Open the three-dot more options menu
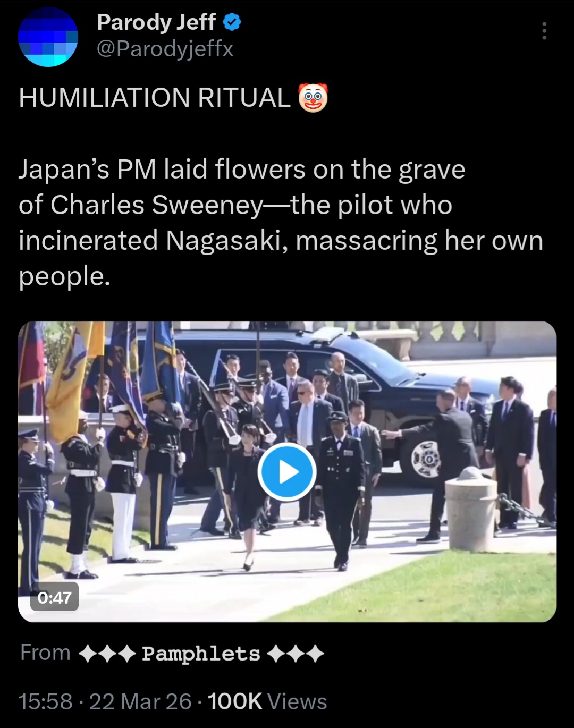The height and width of the screenshot is (728, 574). [544, 31]
